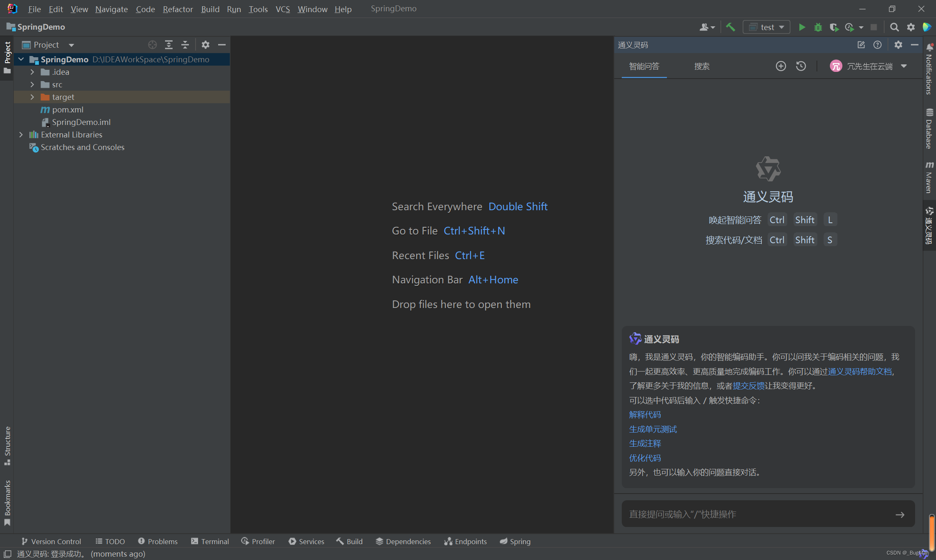Expand the 'External Libraries' node

[x=21, y=134]
